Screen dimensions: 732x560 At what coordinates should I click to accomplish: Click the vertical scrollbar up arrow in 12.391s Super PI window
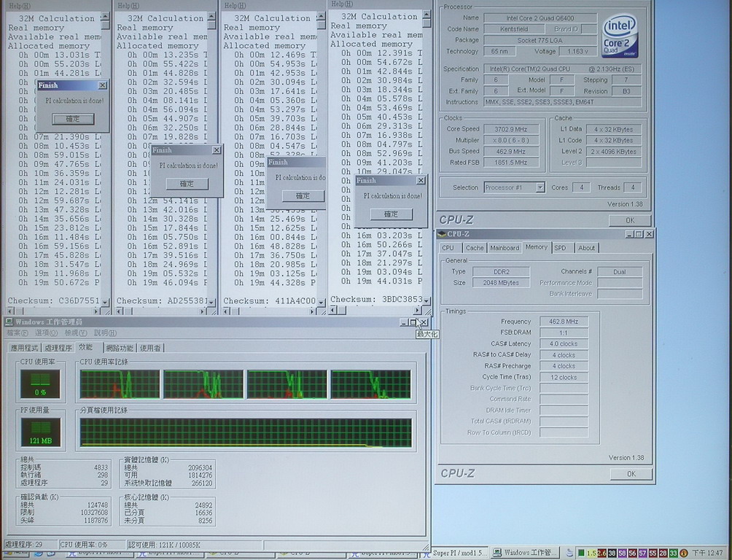tap(427, 15)
